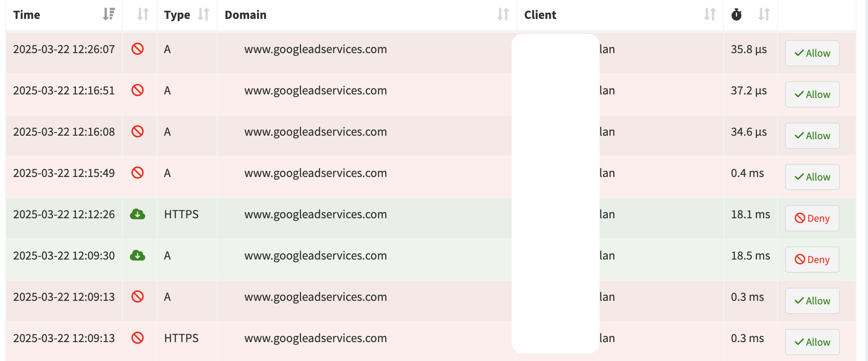Allow the domain from the 12:15:49 query

click(x=812, y=177)
